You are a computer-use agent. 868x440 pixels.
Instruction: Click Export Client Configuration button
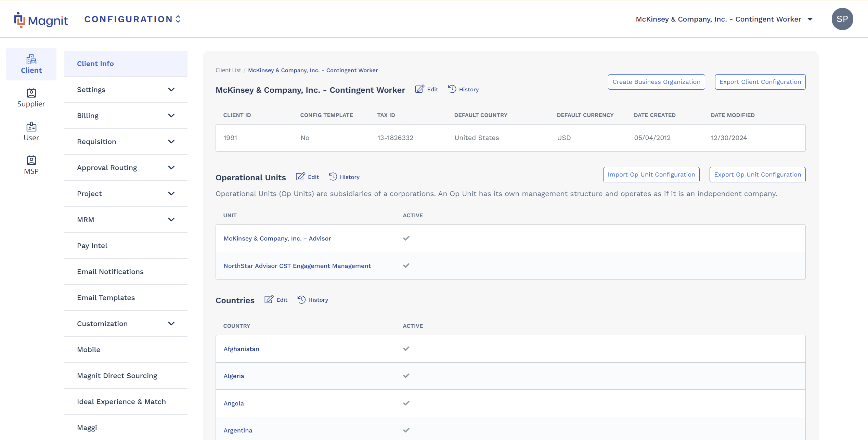[x=760, y=82]
